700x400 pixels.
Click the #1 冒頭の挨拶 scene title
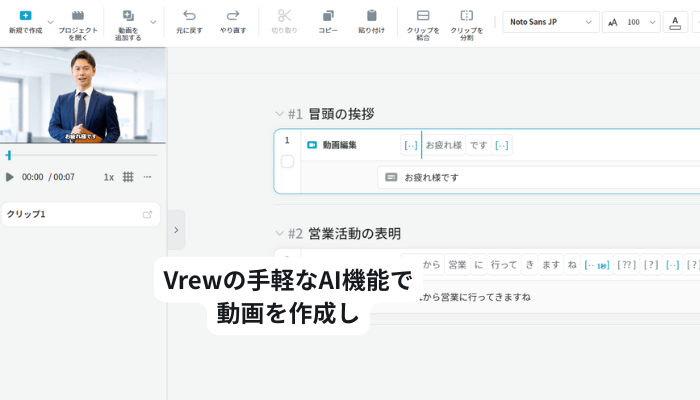[342, 114]
